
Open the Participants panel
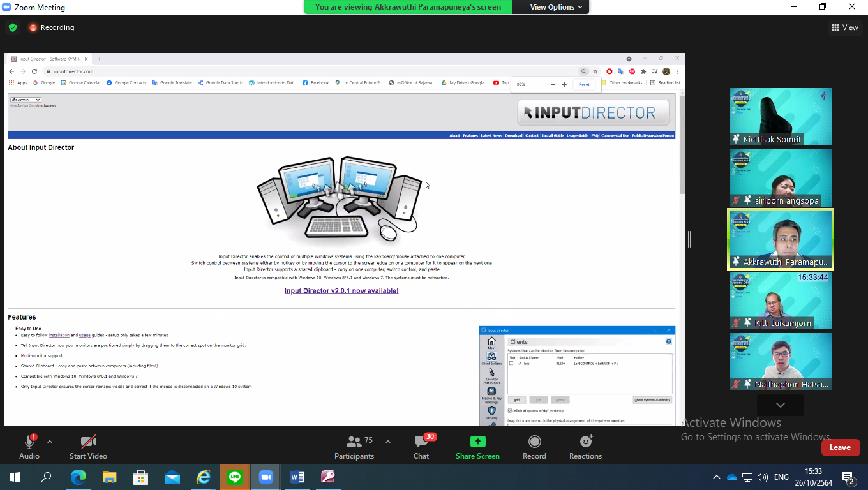point(354,447)
